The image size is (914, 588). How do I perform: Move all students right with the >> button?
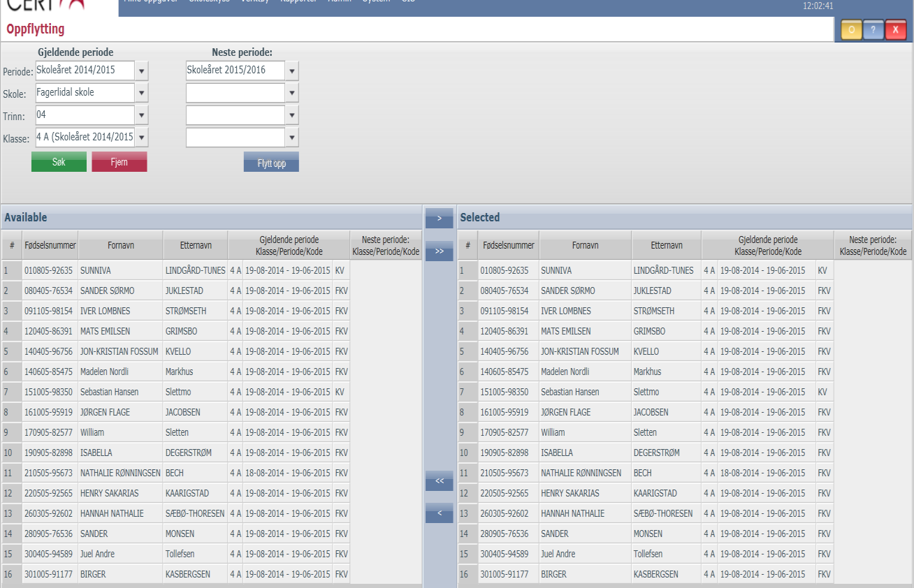[x=440, y=251]
